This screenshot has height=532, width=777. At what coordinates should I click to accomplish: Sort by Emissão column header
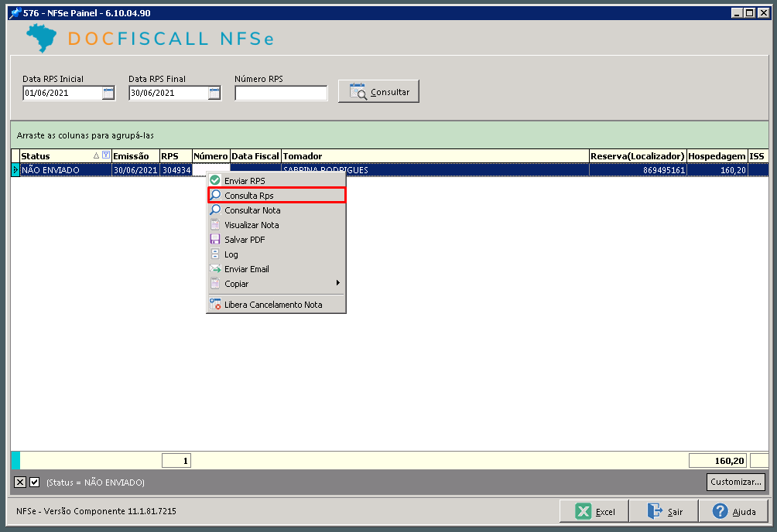[135, 156]
